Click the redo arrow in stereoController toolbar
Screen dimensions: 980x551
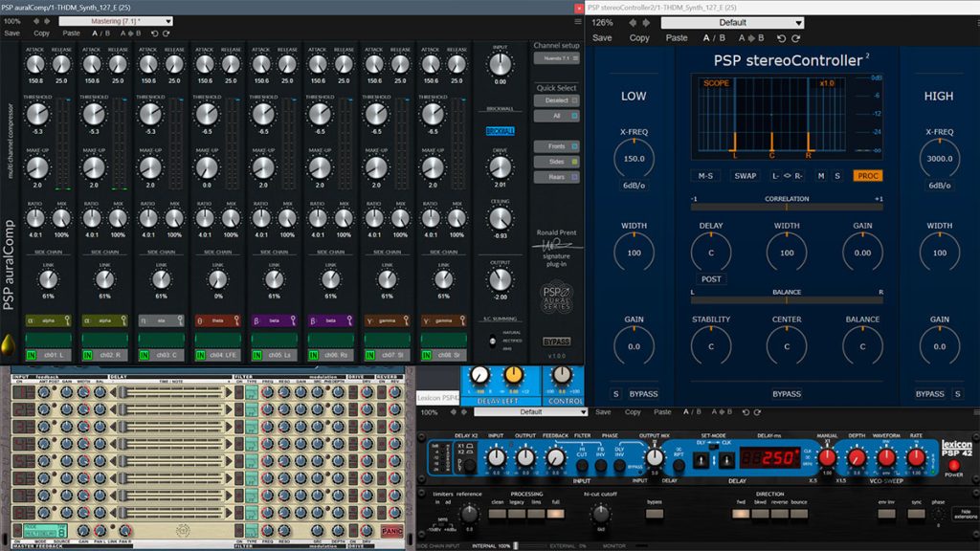795,38
